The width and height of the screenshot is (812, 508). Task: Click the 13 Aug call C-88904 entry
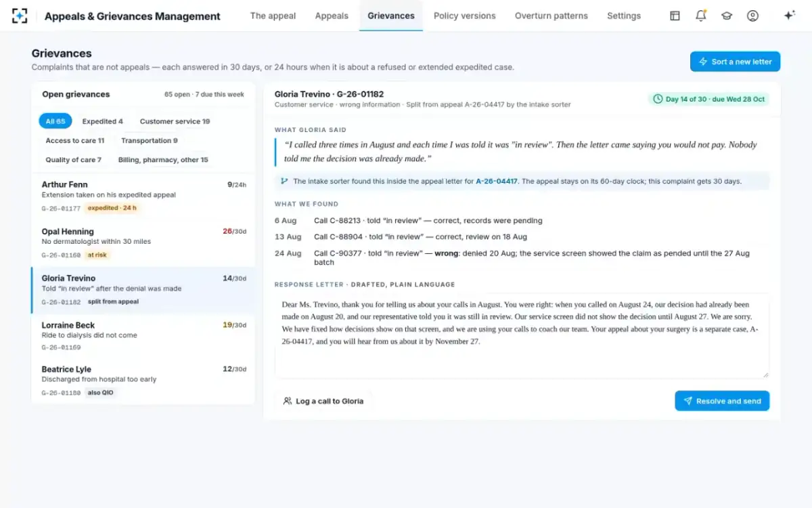[522, 237]
